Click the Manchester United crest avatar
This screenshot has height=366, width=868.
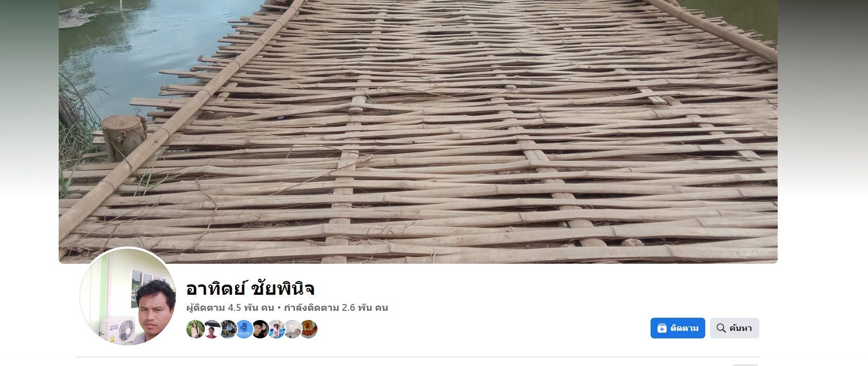tap(308, 329)
